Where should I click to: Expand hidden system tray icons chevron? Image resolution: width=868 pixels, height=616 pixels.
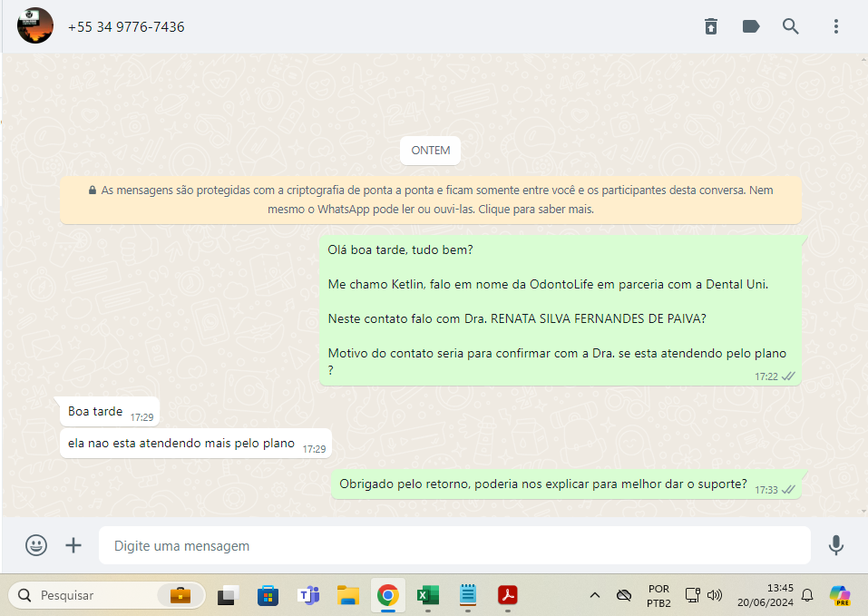click(594, 595)
